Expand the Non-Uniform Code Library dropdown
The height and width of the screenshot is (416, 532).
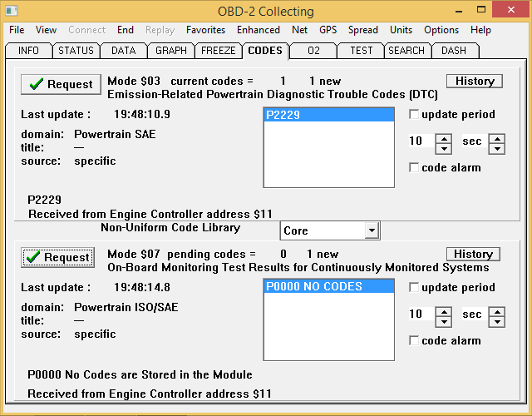[372, 230]
